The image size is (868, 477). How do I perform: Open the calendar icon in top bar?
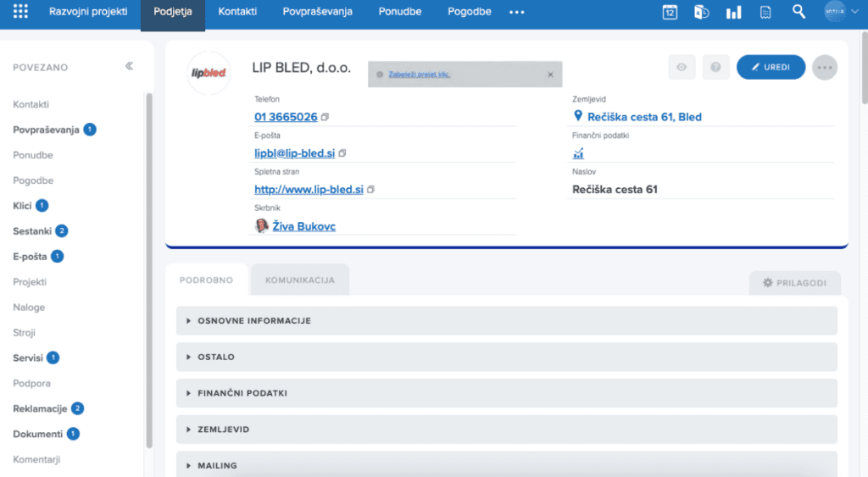pos(670,12)
